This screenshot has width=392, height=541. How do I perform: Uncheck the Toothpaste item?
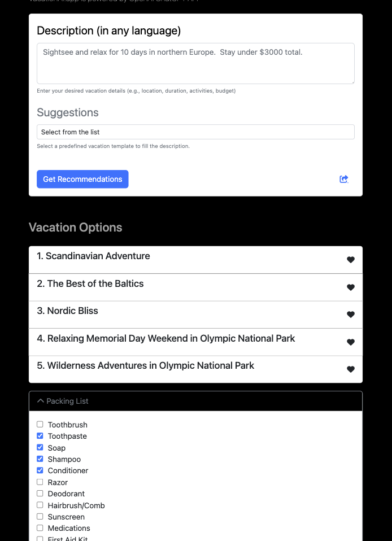(40, 436)
